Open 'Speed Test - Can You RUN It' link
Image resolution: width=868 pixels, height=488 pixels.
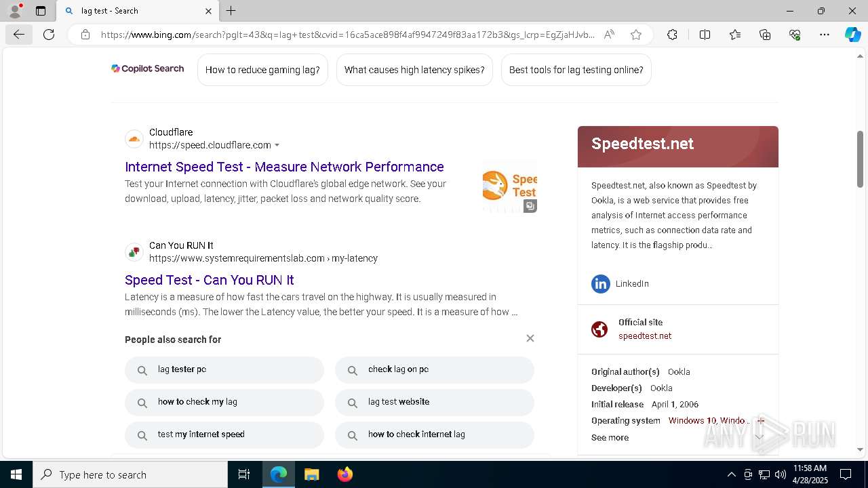(x=210, y=280)
